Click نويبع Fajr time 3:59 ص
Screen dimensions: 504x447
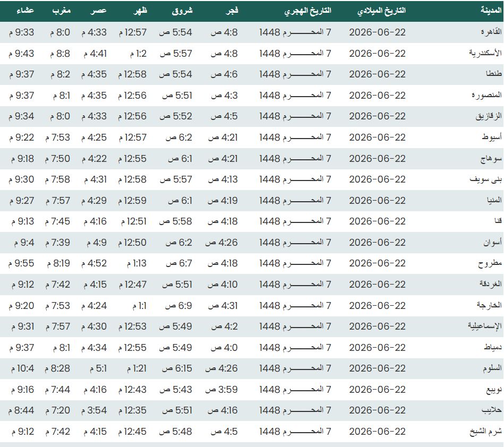pos(221,390)
